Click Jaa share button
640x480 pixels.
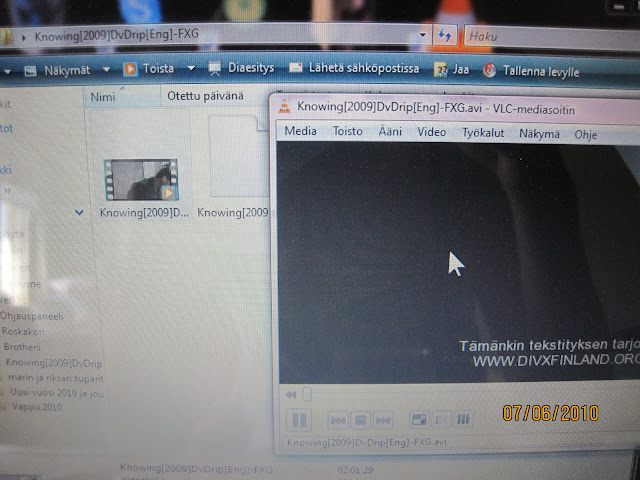451,70
